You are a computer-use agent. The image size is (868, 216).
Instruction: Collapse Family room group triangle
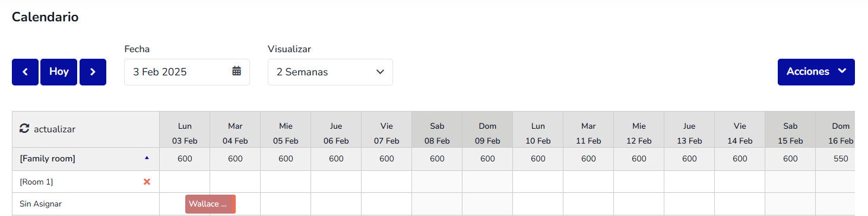[147, 158]
